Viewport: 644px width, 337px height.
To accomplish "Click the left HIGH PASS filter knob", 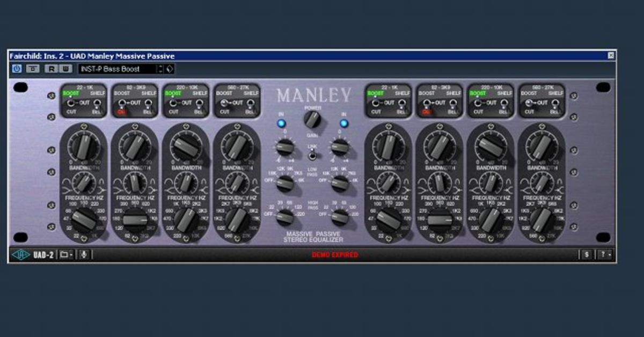I will pos(285,217).
